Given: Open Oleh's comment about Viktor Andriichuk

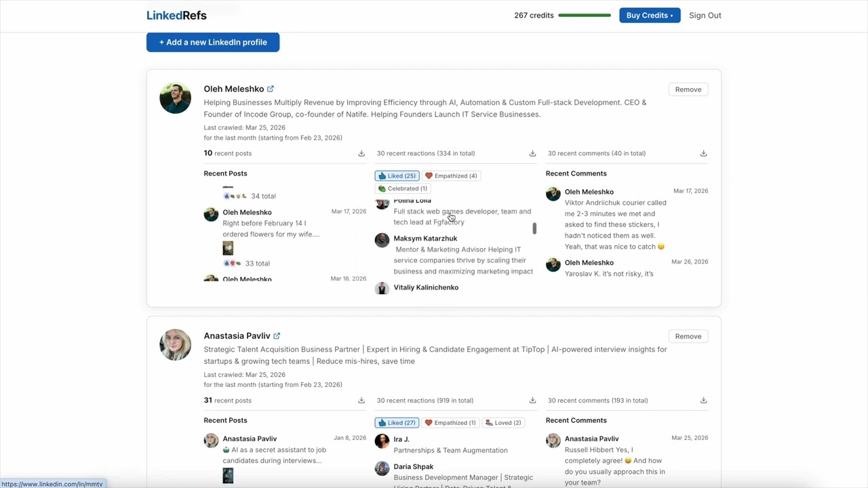Looking at the screenshot, I should [x=627, y=219].
